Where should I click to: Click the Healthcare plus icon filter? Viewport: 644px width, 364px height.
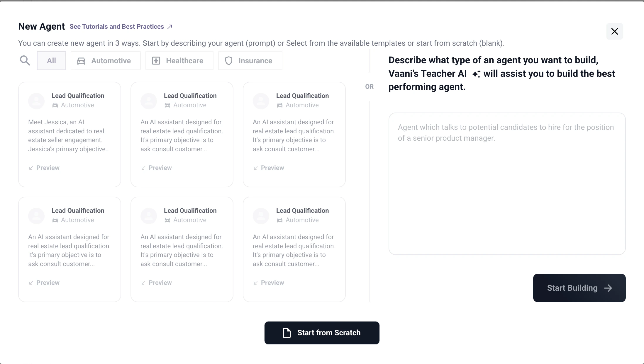(156, 61)
